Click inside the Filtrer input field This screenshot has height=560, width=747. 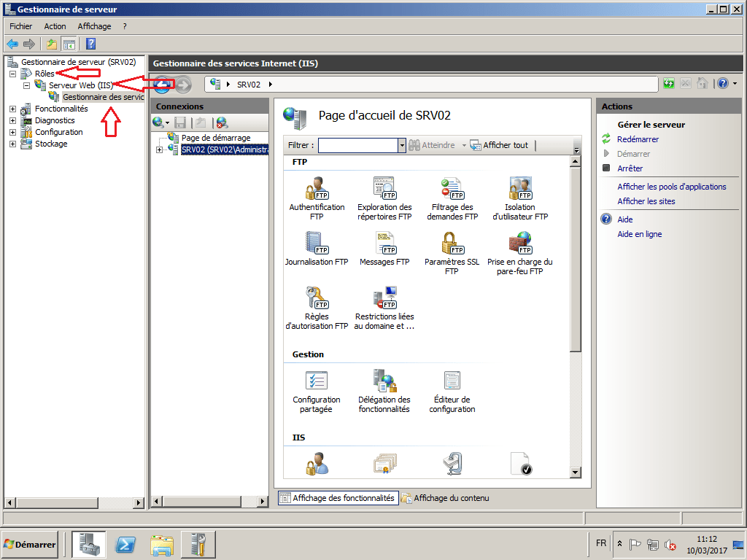(361, 145)
